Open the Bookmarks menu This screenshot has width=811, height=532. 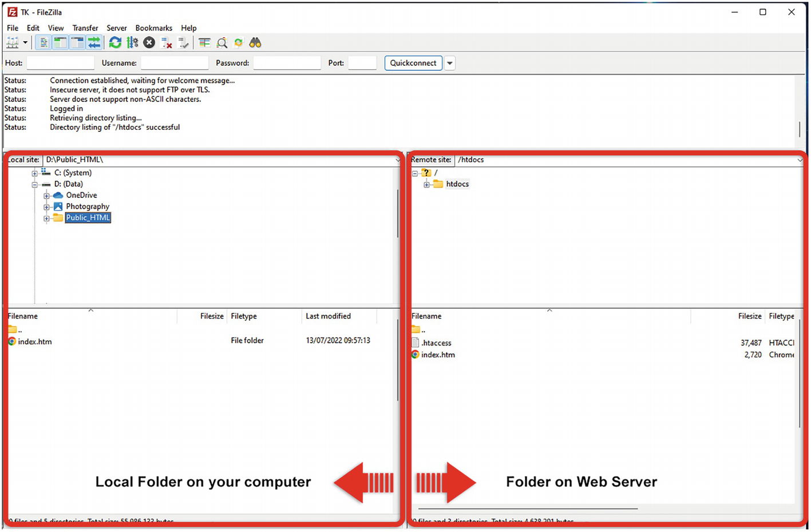click(153, 28)
